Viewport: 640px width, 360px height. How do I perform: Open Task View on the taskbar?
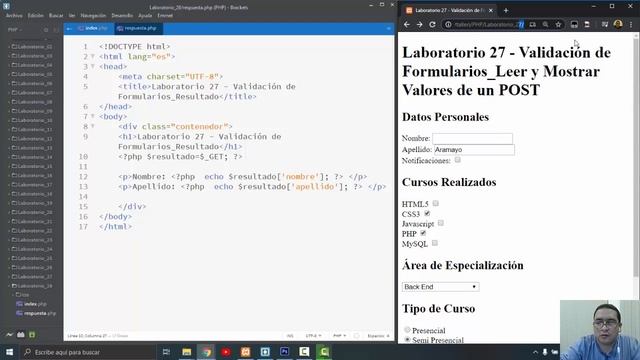pyautogui.click(x=166, y=352)
